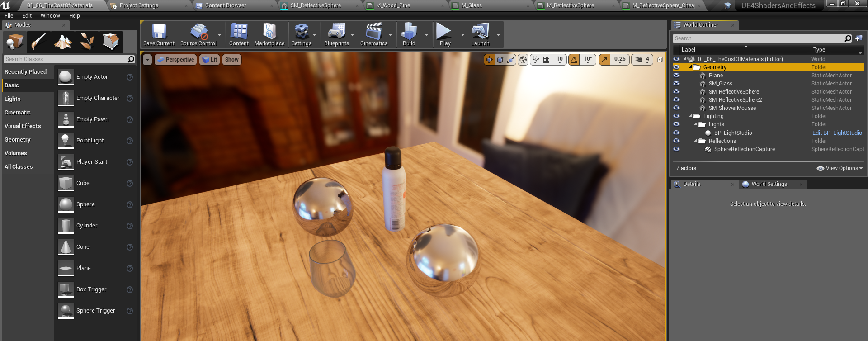Open the Help menu
Viewport: 868px width, 341px height.
click(75, 16)
